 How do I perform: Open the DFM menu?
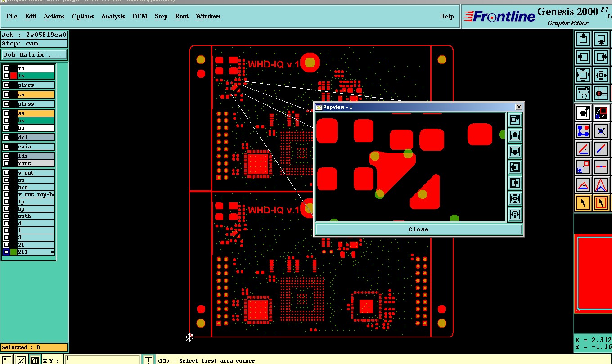pyautogui.click(x=139, y=17)
